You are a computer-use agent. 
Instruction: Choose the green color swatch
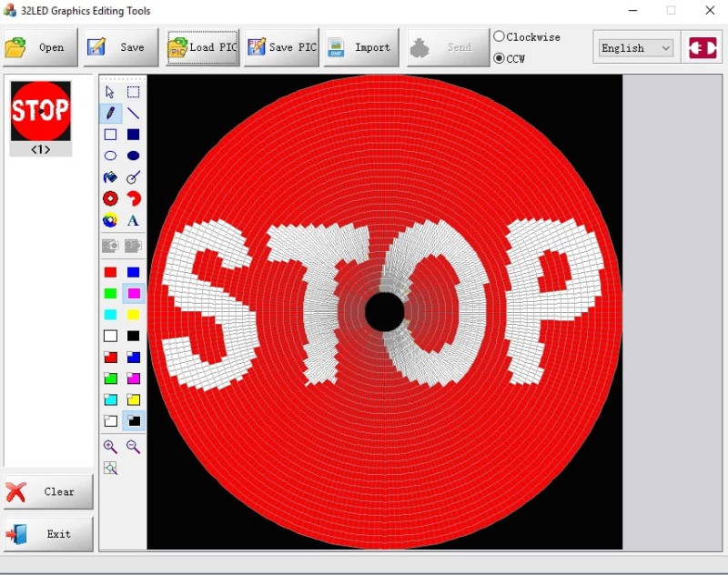(x=110, y=293)
